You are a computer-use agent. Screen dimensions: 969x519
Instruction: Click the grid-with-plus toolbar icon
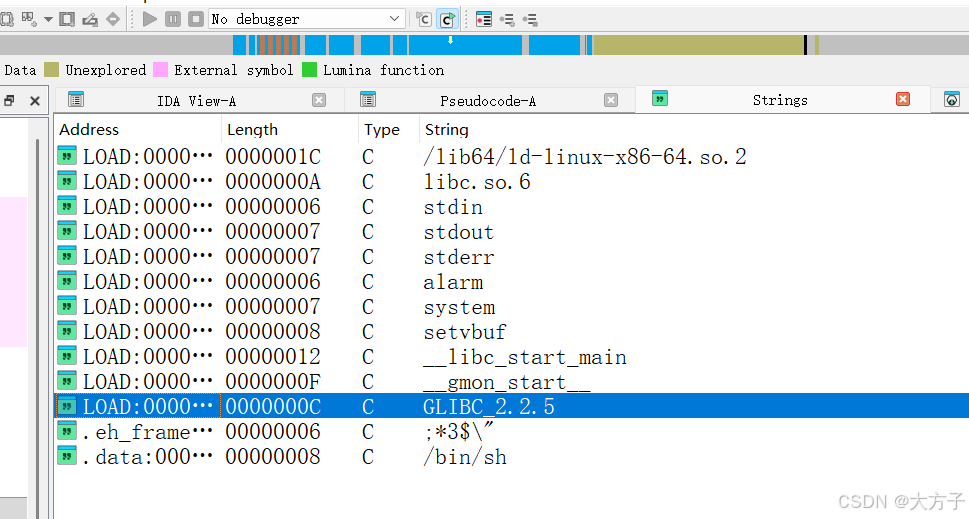[x=28, y=19]
